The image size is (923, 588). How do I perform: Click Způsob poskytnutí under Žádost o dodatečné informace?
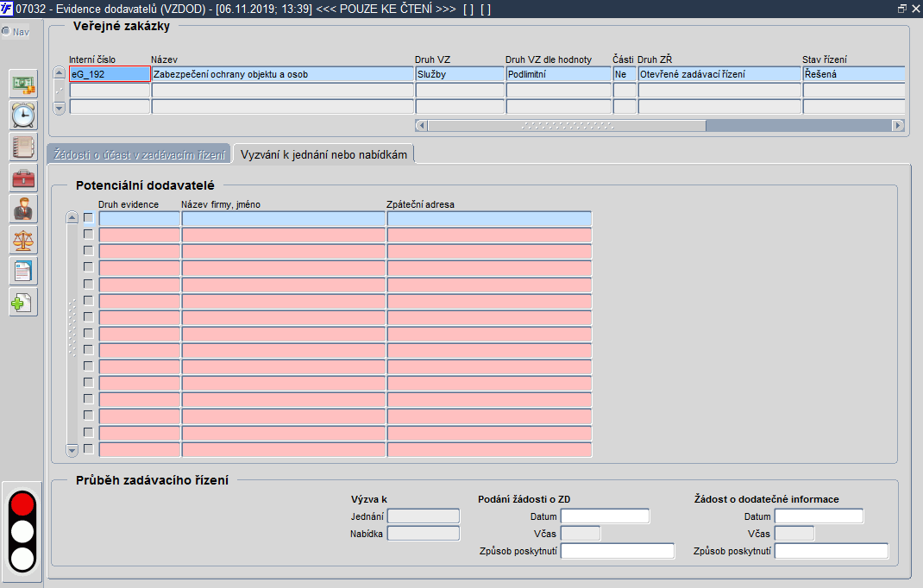click(x=832, y=551)
